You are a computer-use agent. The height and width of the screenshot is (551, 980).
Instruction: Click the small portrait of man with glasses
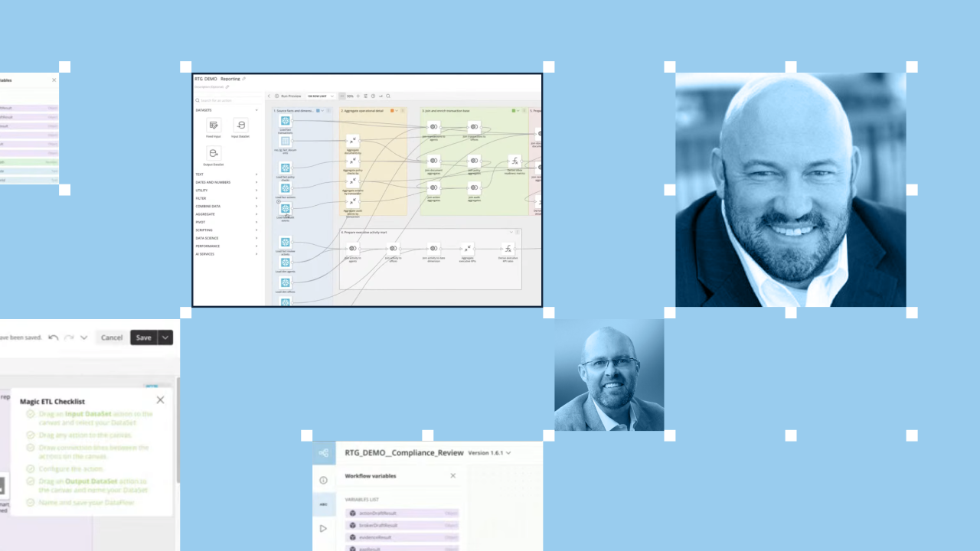609,375
